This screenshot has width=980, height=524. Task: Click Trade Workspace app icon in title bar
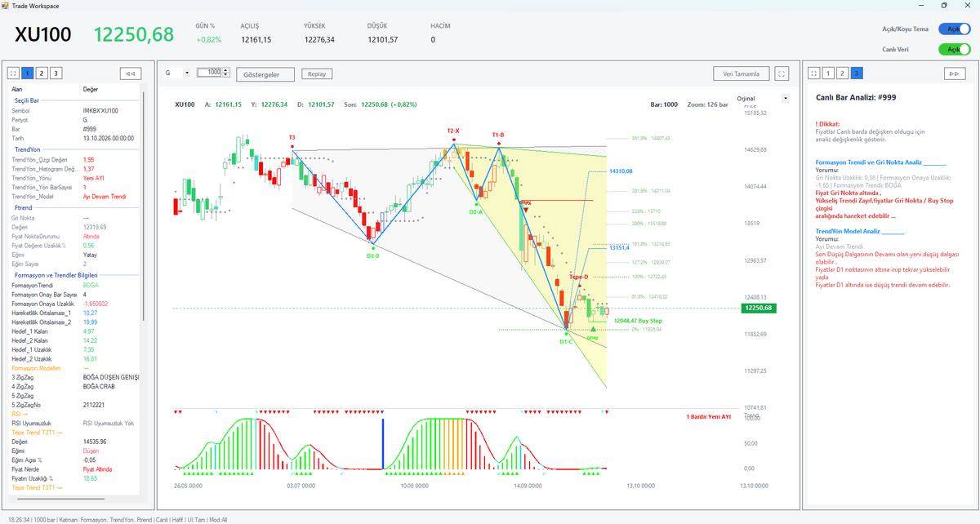[x=5, y=5]
